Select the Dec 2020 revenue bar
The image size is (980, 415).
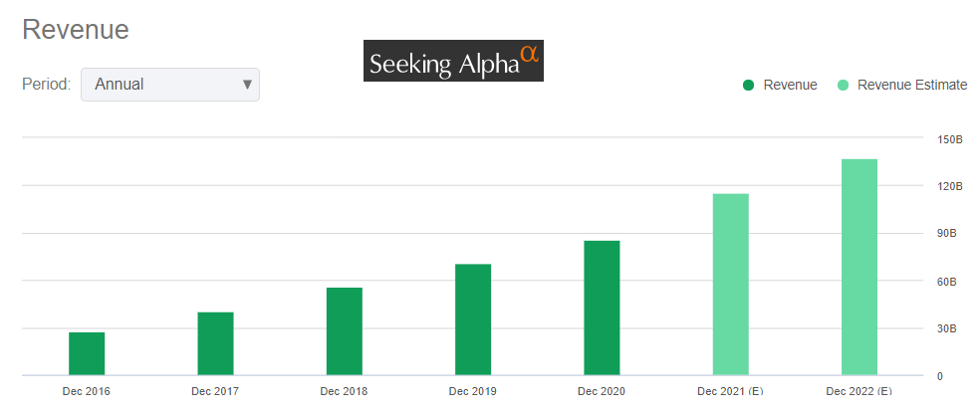coord(602,308)
